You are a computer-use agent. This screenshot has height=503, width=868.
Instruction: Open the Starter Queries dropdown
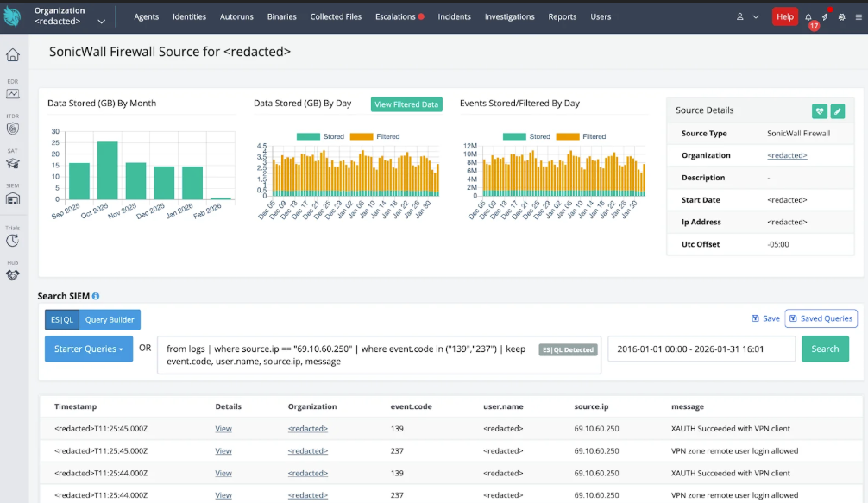(89, 349)
